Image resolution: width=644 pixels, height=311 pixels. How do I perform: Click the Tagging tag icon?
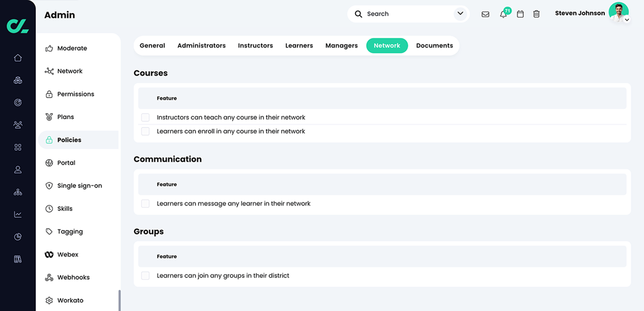pos(49,232)
